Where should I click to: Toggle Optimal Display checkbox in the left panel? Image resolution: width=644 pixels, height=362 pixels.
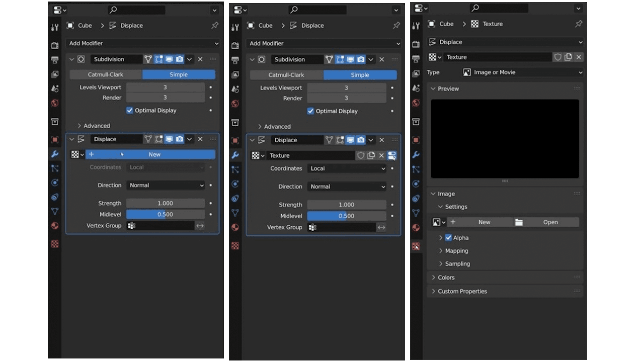point(130,110)
